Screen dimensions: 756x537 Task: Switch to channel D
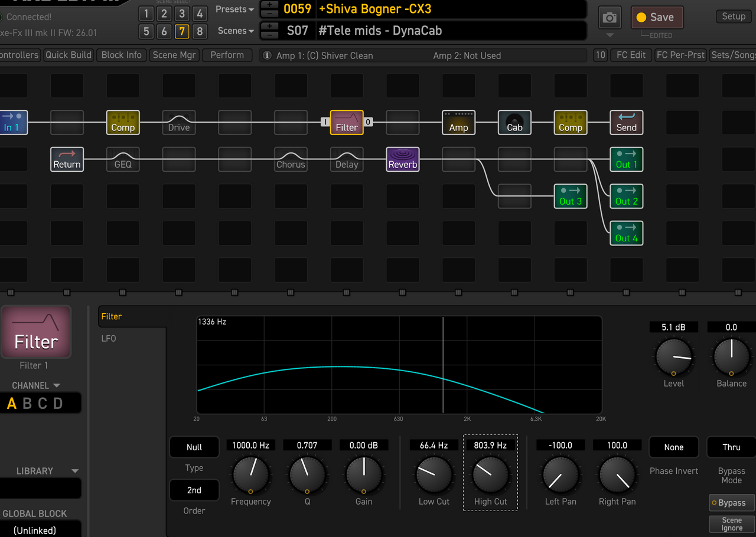(58, 404)
